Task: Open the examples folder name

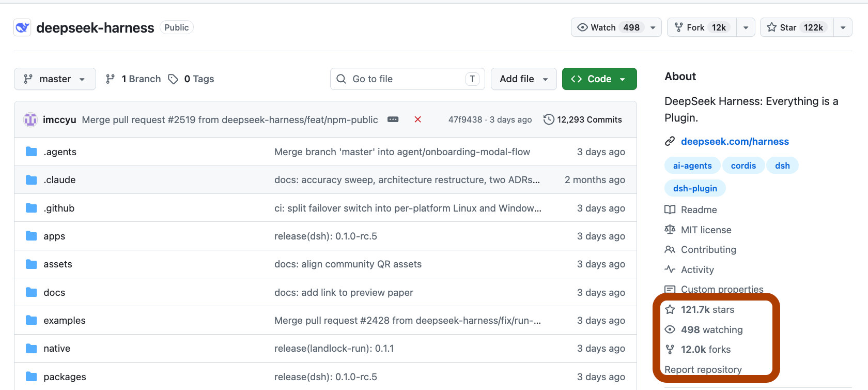Action: pyautogui.click(x=65, y=320)
